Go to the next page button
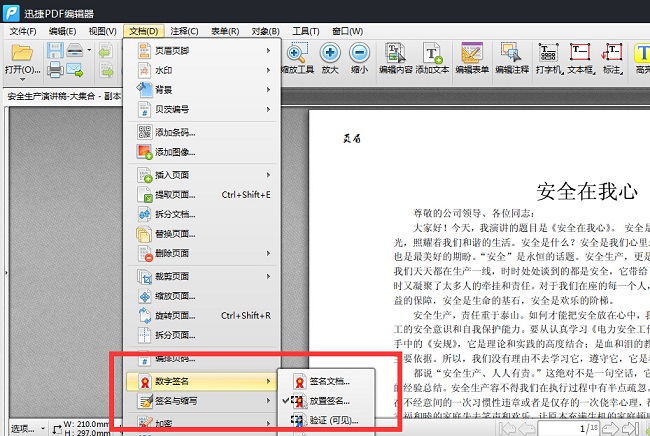The height and width of the screenshot is (436, 650). tap(610, 429)
